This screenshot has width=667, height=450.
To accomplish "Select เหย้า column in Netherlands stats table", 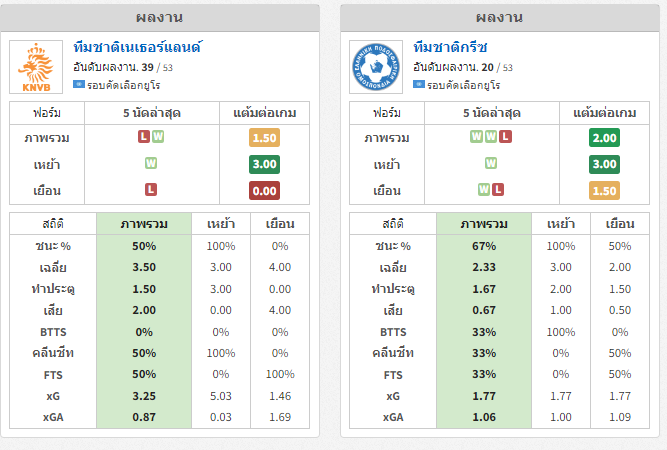I will coord(221,224).
